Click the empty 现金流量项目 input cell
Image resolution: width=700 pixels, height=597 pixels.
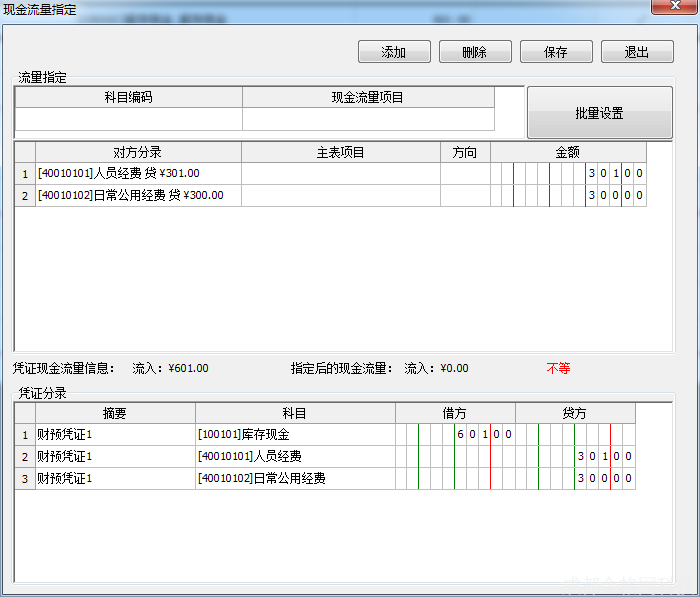click(368, 119)
